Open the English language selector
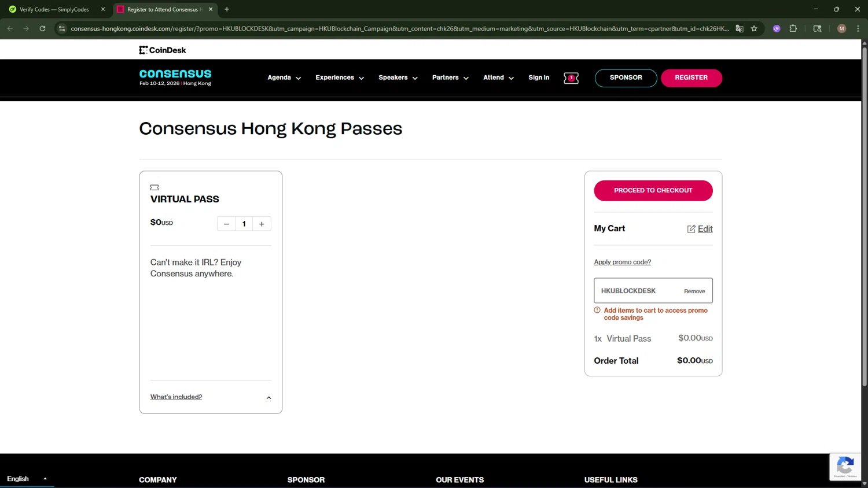The width and height of the screenshot is (868, 488). 27,479
